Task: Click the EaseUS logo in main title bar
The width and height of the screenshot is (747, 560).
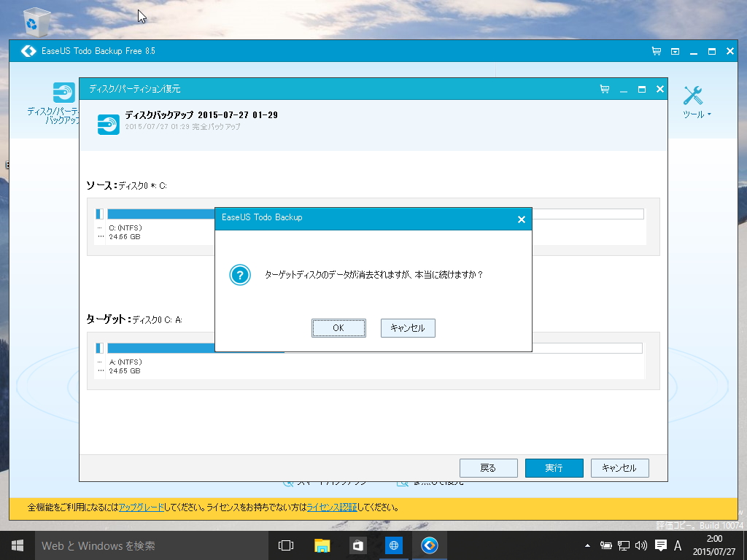Action: click(28, 51)
